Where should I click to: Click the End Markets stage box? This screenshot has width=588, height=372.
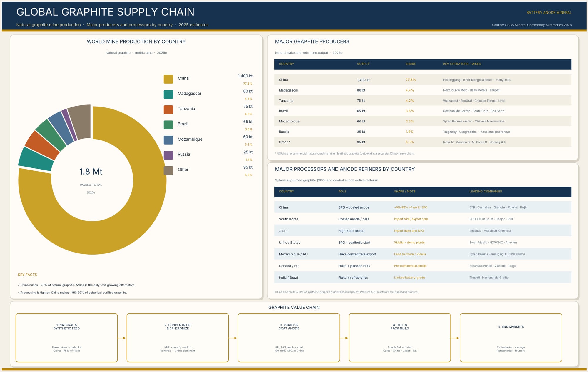click(x=511, y=338)
